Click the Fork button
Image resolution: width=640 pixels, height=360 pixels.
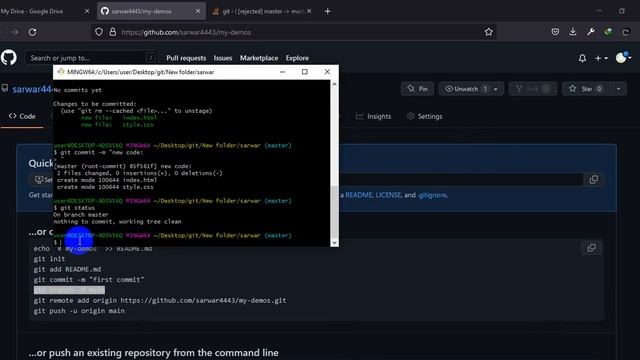pyautogui.click(x=533, y=89)
